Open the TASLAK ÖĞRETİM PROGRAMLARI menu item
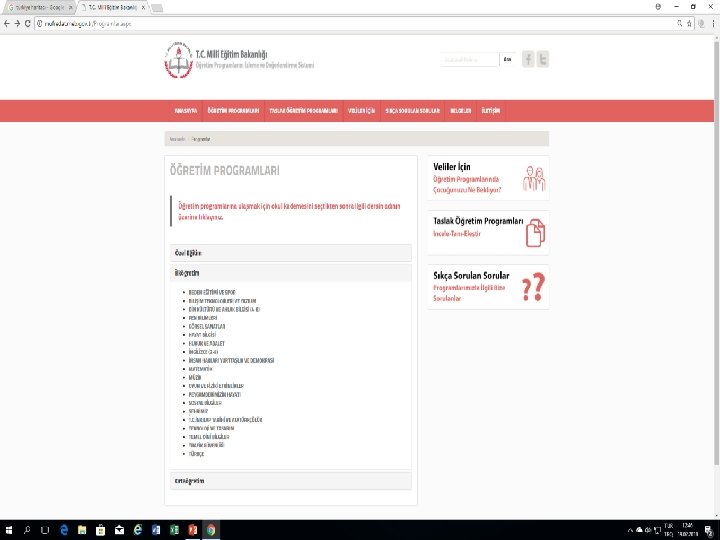Image resolution: width=720 pixels, height=540 pixels. [x=304, y=111]
